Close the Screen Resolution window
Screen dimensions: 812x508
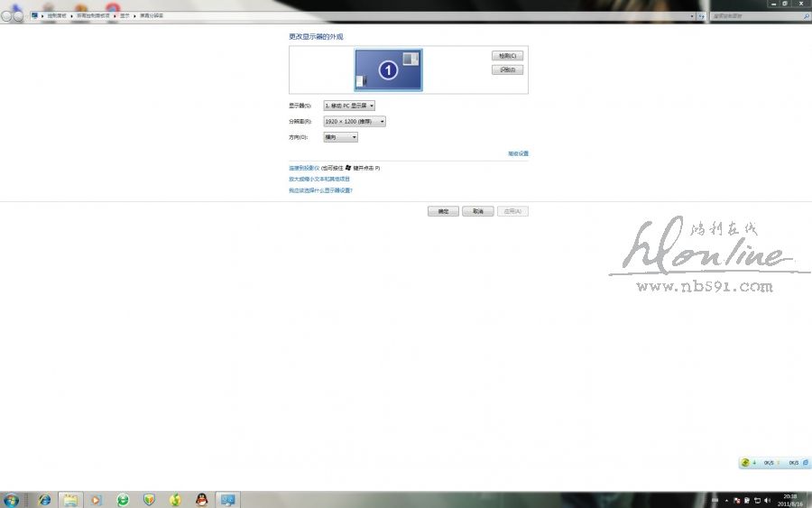801,4
